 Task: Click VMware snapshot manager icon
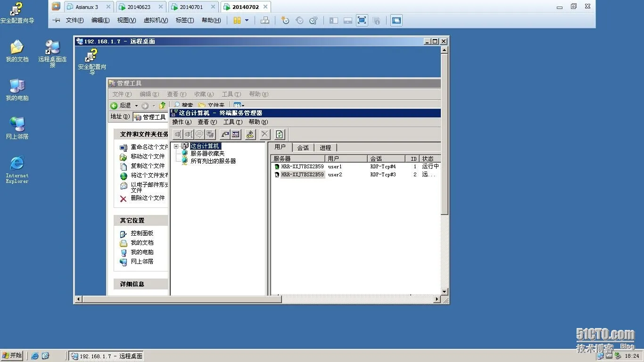(x=314, y=20)
